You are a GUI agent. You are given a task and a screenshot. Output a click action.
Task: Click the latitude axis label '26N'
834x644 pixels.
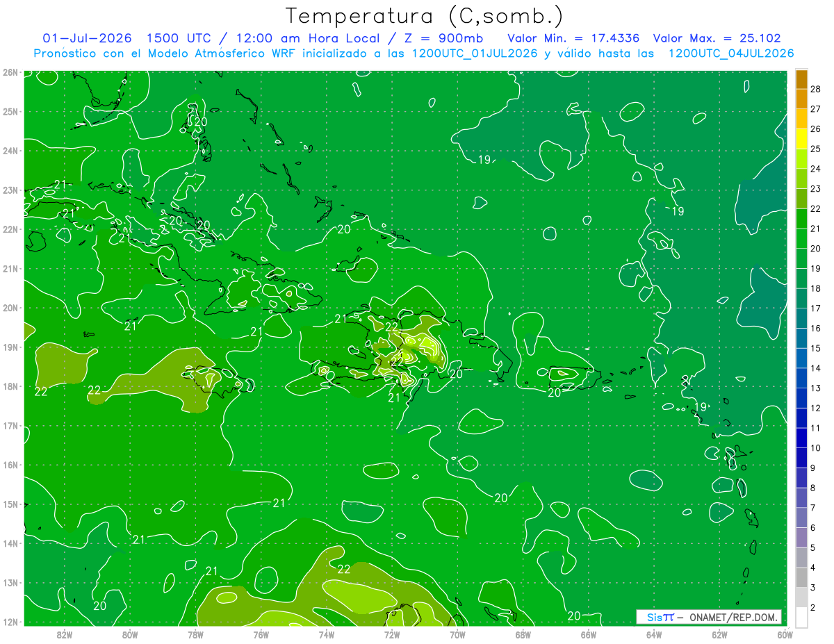[x=10, y=72]
